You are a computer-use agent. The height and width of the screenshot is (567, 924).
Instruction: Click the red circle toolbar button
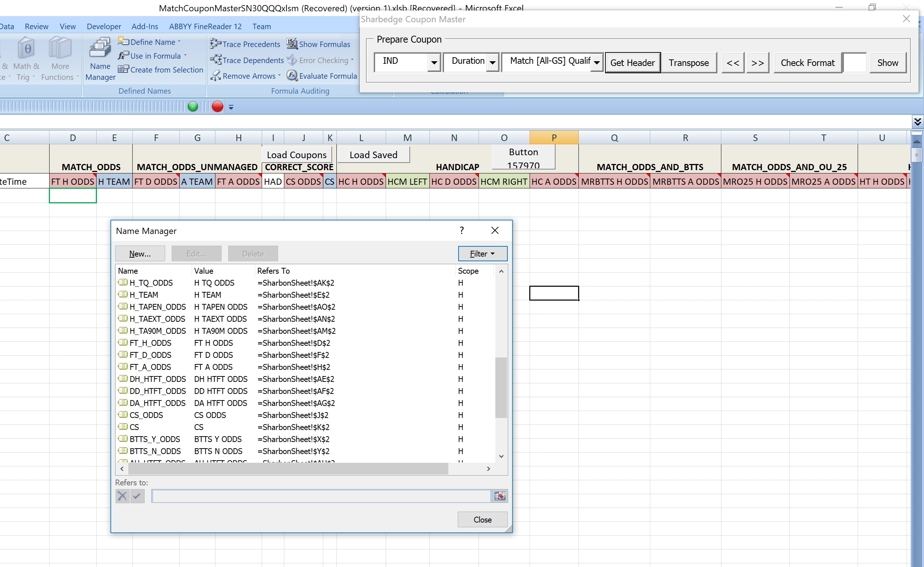pyautogui.click(x=218, y=107)
